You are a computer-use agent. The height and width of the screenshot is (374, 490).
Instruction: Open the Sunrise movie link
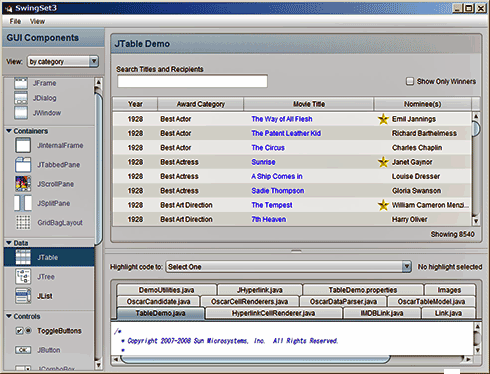point(263,162)
